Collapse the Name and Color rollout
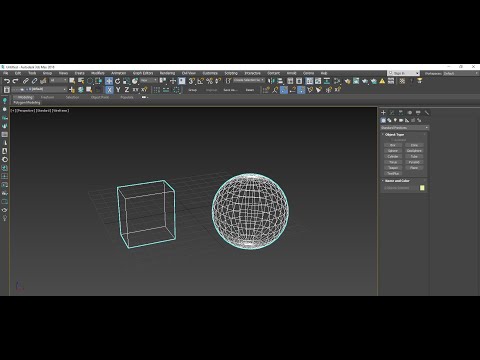 397,181
